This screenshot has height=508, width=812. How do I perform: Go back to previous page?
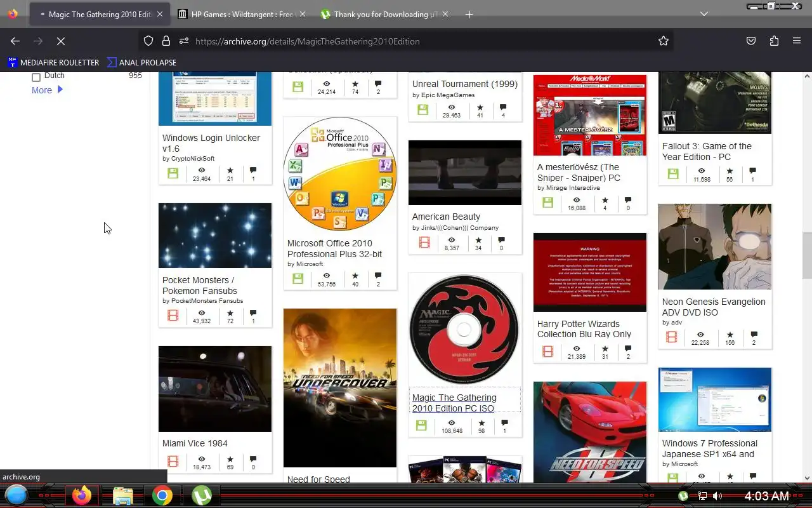tap(15, 41)
